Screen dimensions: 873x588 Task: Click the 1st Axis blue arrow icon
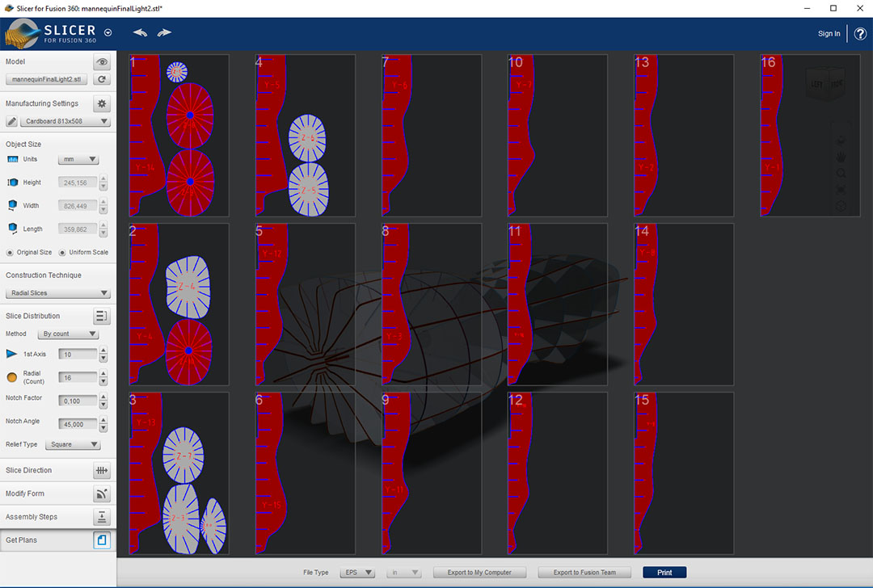tap(11, 354)
